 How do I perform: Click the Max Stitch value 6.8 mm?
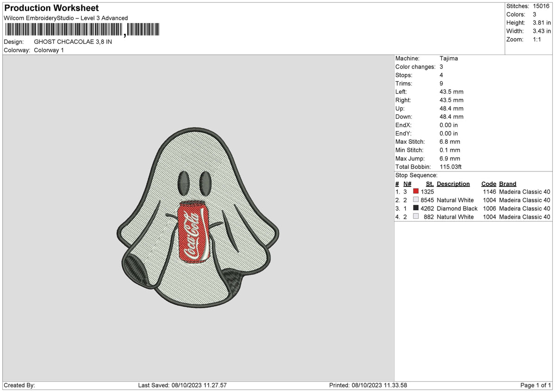[x=450, y=142]
